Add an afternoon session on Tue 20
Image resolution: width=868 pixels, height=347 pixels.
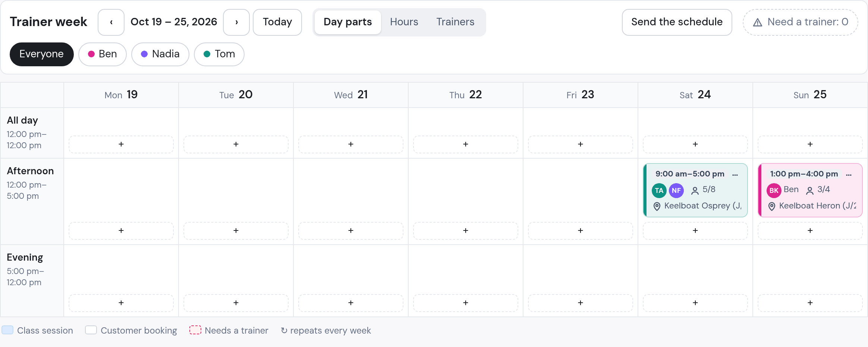tap(236, 231)
